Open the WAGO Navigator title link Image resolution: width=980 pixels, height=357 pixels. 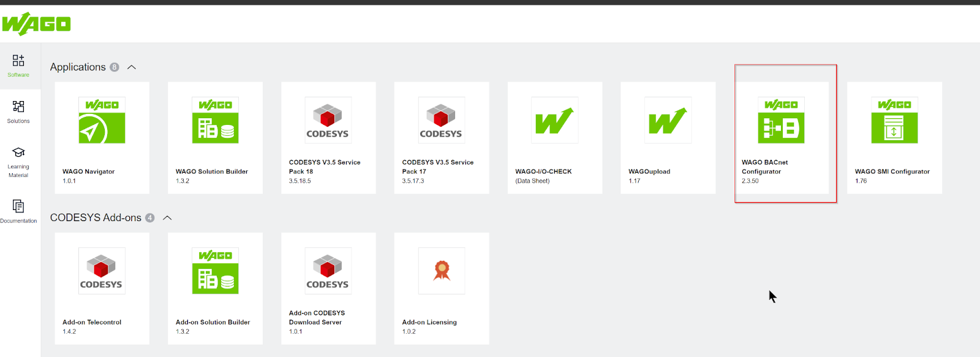(x=88, y=171)
